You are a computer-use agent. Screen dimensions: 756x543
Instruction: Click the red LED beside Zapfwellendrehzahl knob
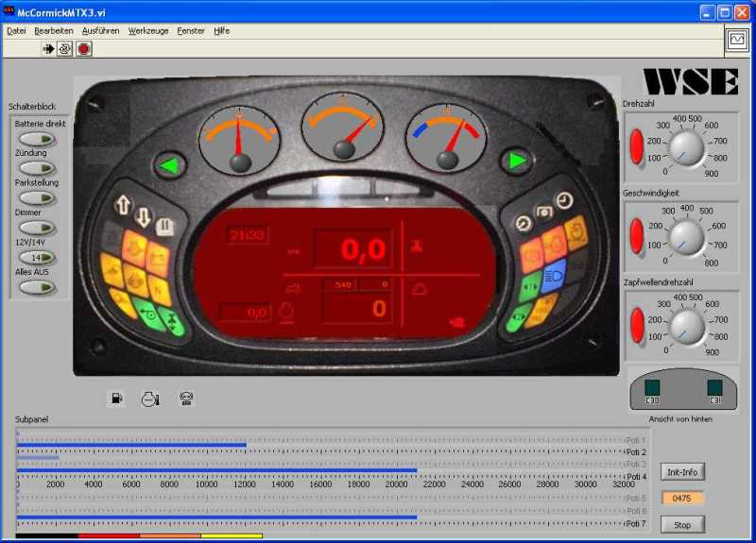[x=637, y=325]
